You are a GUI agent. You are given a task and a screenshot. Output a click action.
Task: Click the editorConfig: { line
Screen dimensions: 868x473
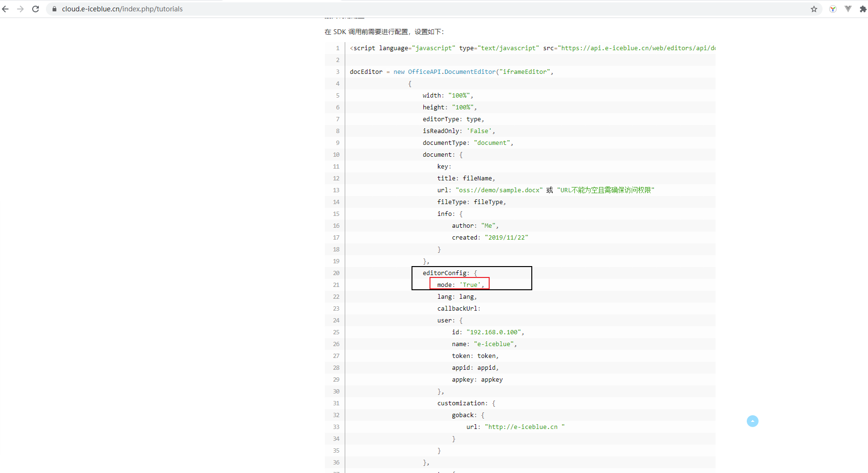point(450,273)
